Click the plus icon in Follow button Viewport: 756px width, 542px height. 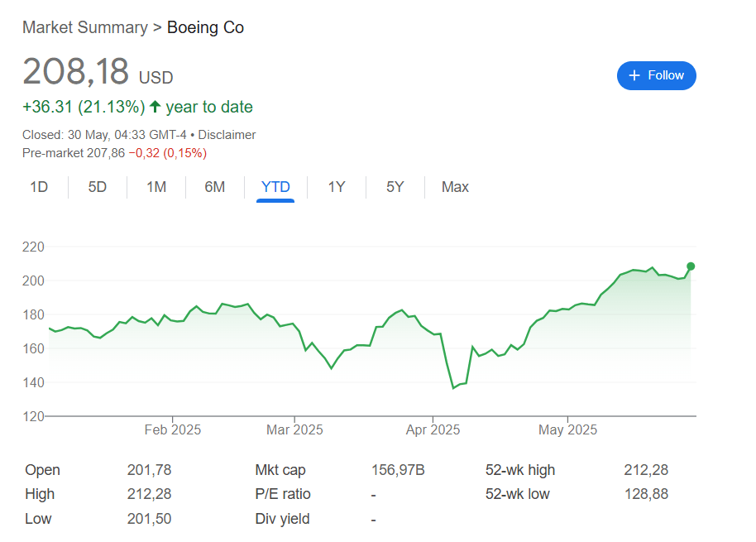(634, 75)
